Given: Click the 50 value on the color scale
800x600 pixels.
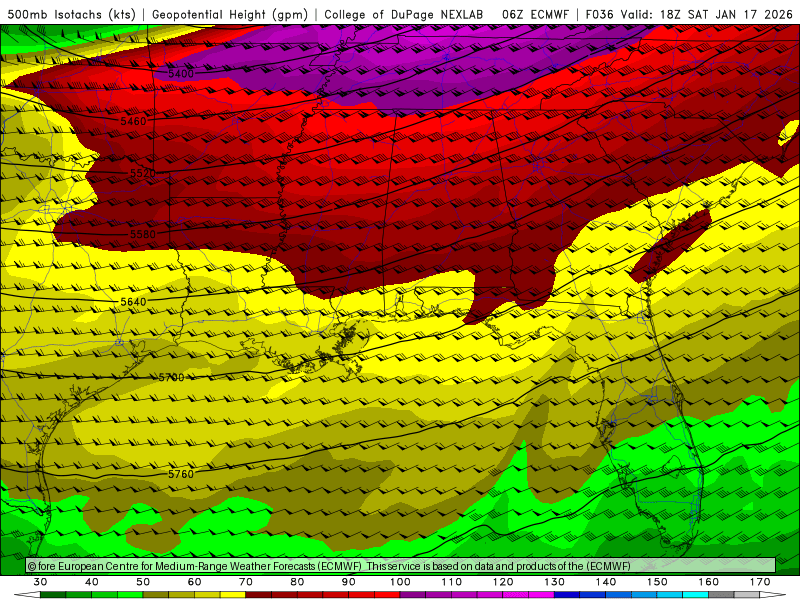Looking at the screenshot, I should pyautogui.click(x=143, y=582).
